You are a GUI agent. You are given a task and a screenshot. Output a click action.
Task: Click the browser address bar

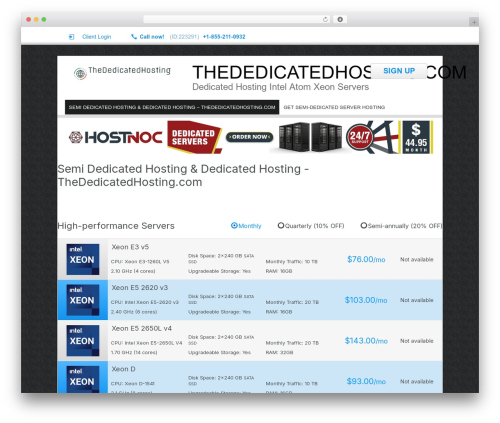tap(237, 20)
